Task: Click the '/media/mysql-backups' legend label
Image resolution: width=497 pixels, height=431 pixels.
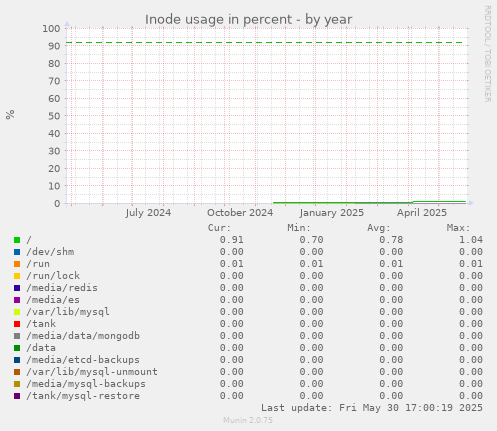Action: (86, 384)
